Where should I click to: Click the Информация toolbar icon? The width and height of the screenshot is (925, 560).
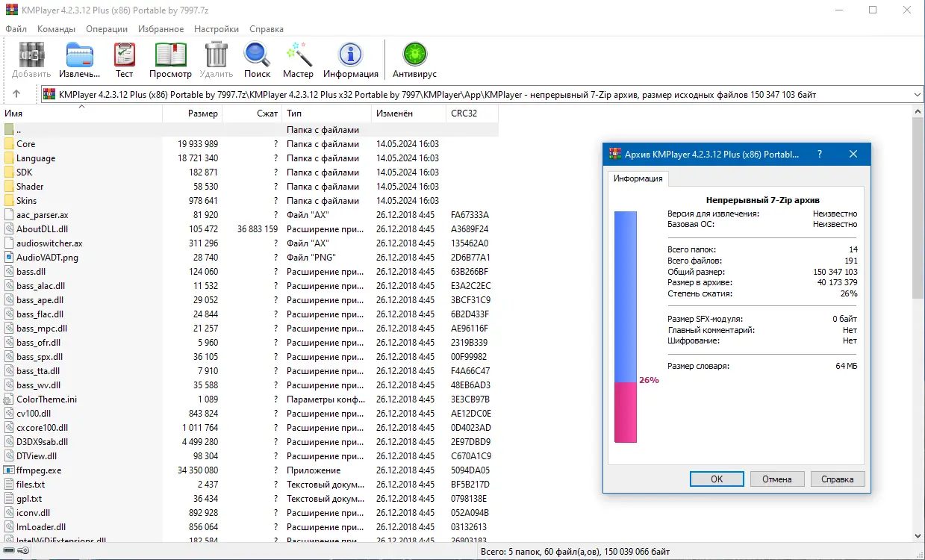pyautogui.click(x=350, y=56)
